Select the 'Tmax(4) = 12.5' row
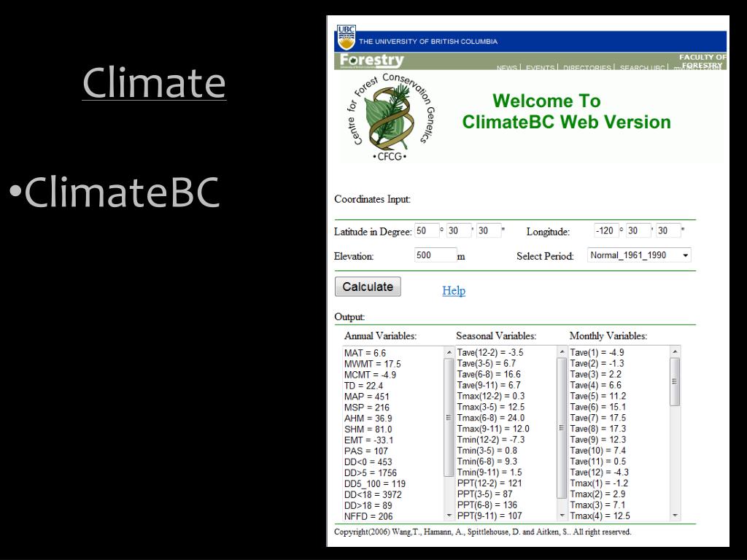 600,516
